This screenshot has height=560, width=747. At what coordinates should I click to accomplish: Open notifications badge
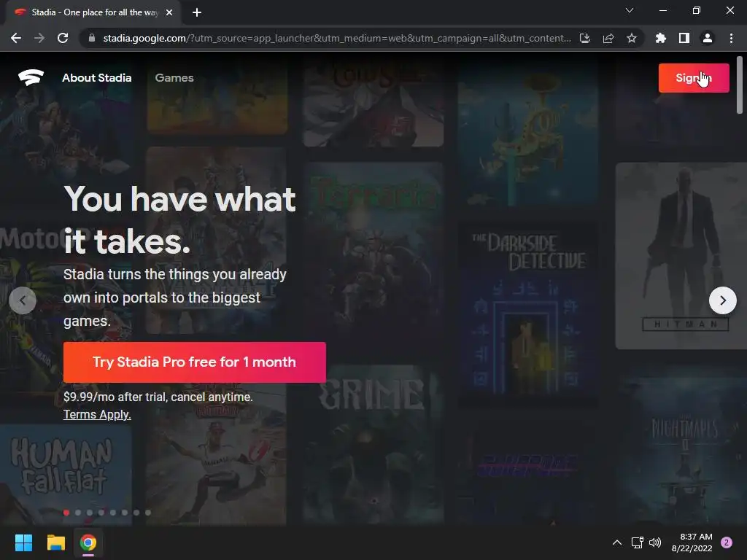point(727,542)
